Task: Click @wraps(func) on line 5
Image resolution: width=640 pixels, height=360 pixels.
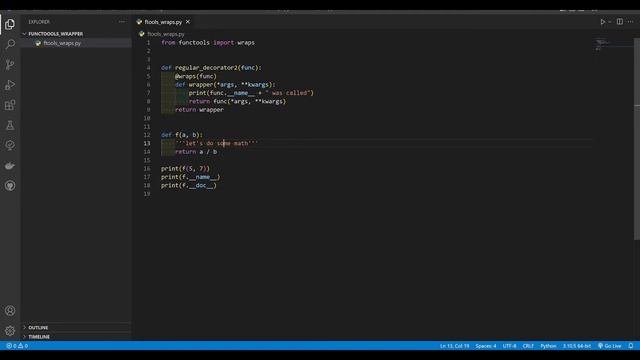Action: pyautogui.click(x=196, y=76)
